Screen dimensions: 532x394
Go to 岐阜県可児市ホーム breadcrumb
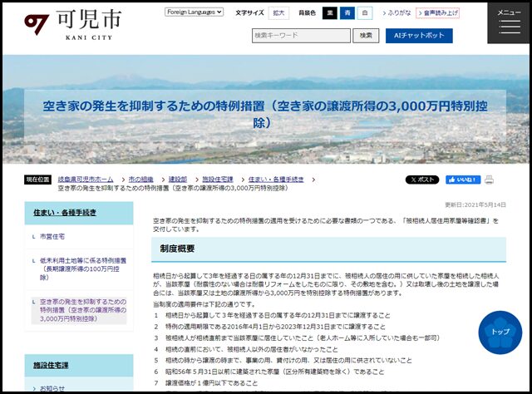pos(86,180)
